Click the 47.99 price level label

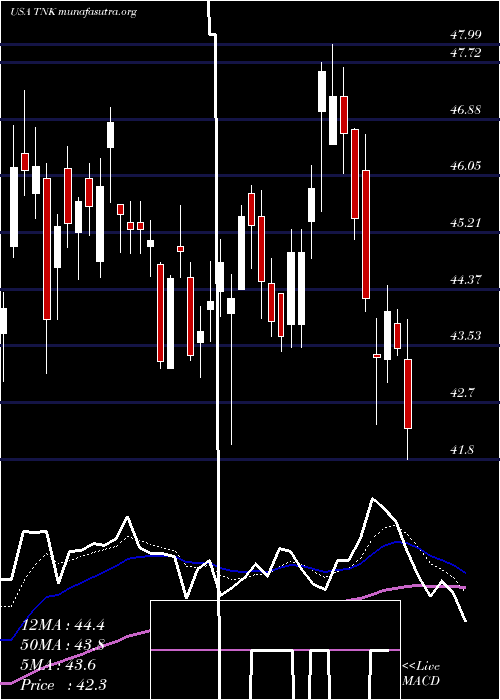(466, 34)
